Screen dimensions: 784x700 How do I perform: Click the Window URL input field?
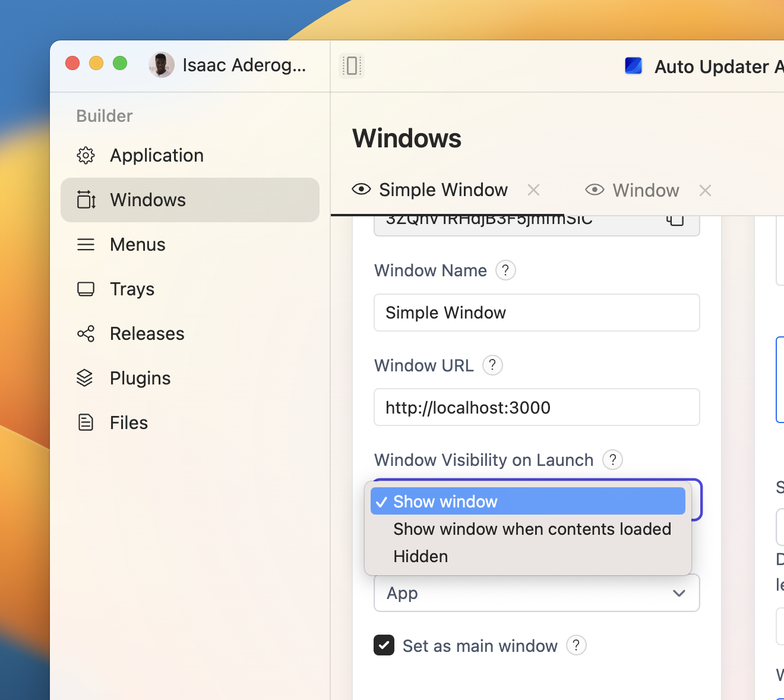[x=536, y=407]
